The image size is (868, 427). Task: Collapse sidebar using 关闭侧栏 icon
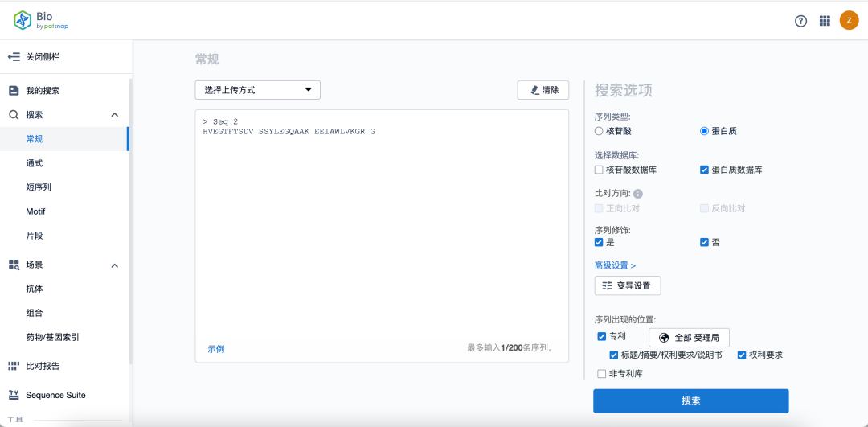(14, 57)
